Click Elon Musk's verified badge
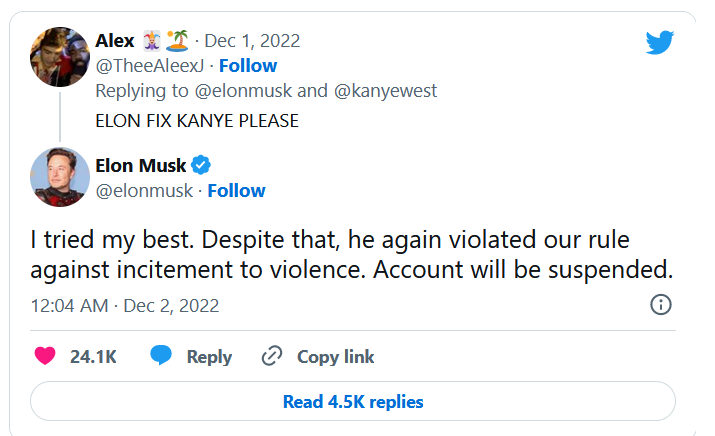Screen dimensions: 715x436 click(201, 165)
